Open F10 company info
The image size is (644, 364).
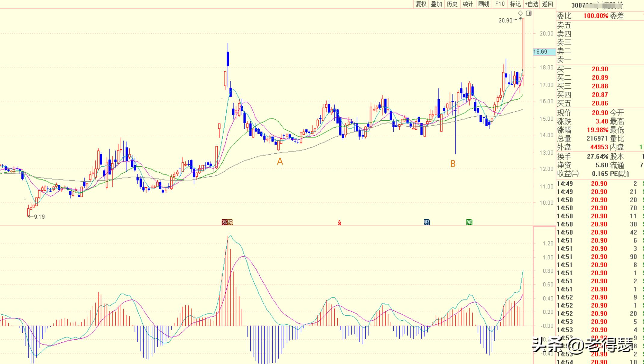pyautogui.click(x=500, y=4)
